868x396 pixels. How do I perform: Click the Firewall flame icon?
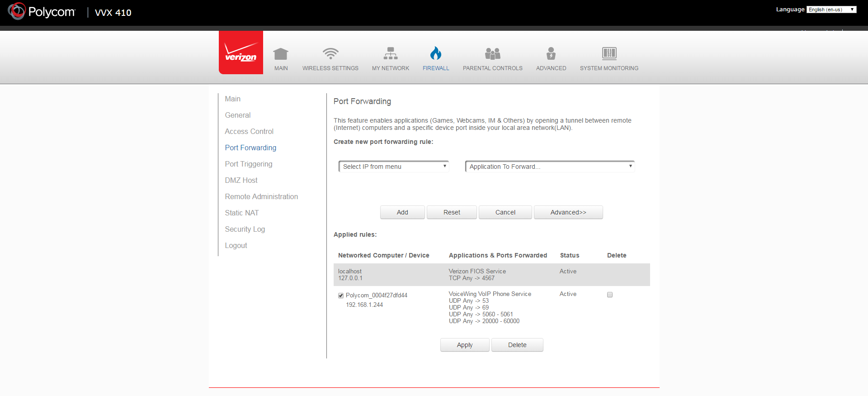[436, 53]
